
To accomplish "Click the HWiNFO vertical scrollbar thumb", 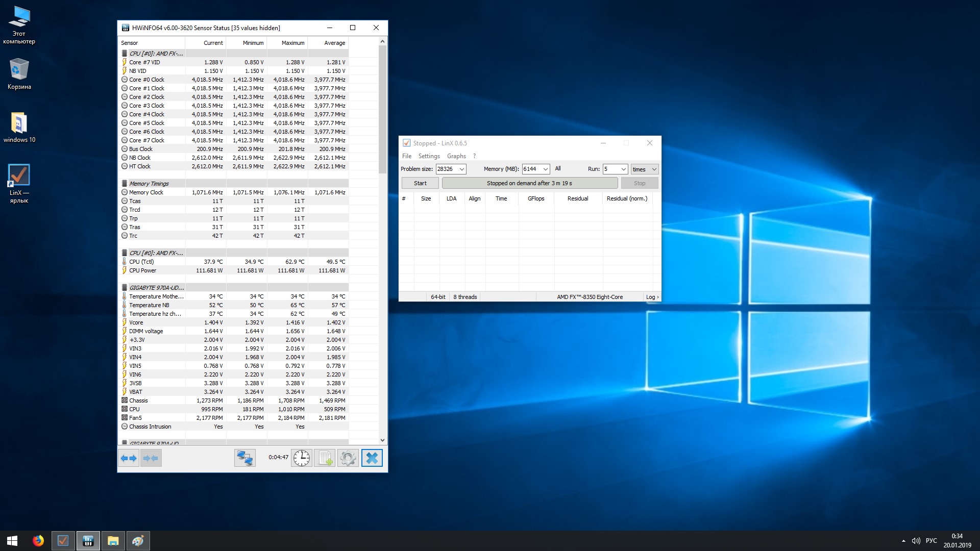I will tap(382, 110).
